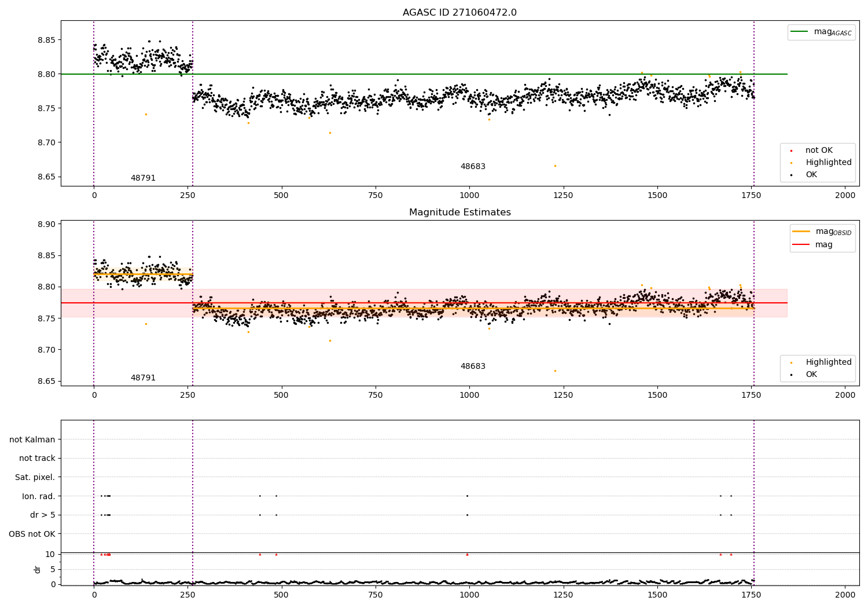Viewport: 868px width, 608px height.
Task: Click the 'not track' row label
Action: pyautogui.click(x=37, y=459)
